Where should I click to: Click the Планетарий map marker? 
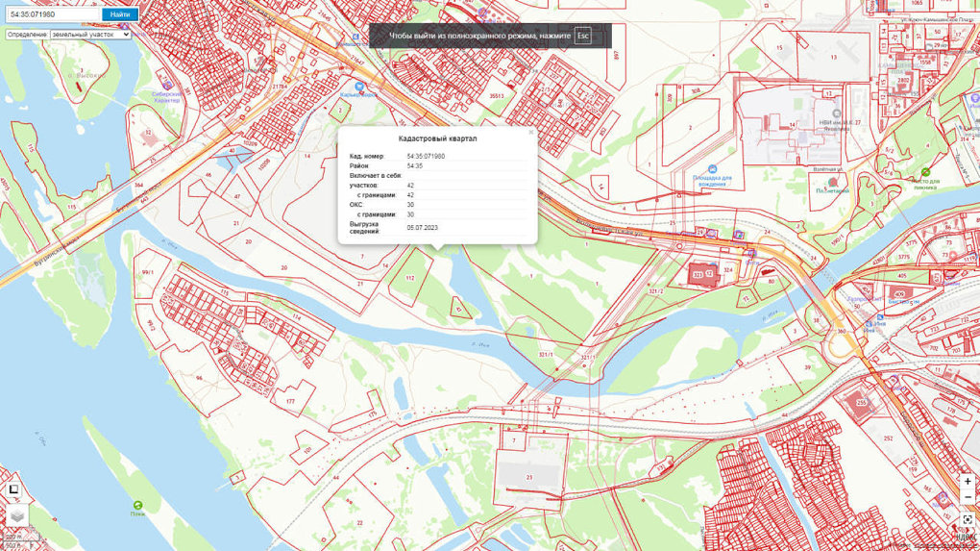click(830, 180)
